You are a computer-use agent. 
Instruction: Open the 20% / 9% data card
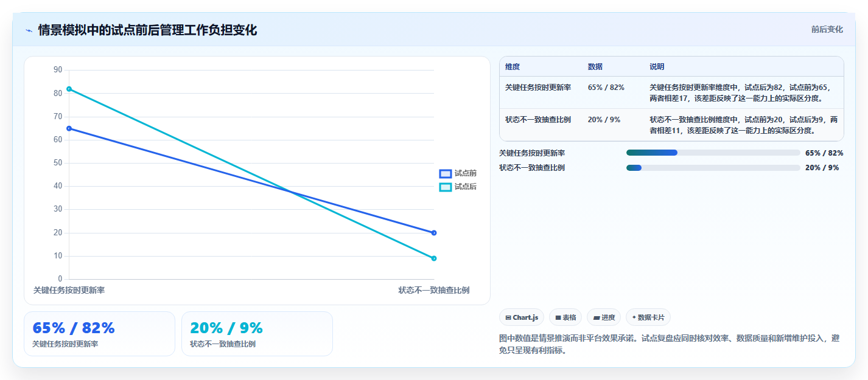tap(257, 334)
